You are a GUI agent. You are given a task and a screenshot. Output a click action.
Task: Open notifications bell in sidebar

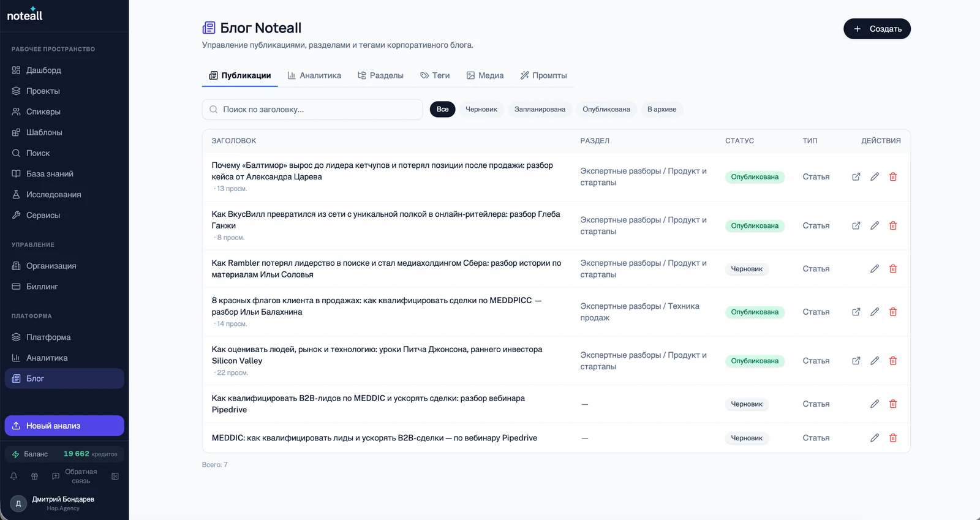13,477
